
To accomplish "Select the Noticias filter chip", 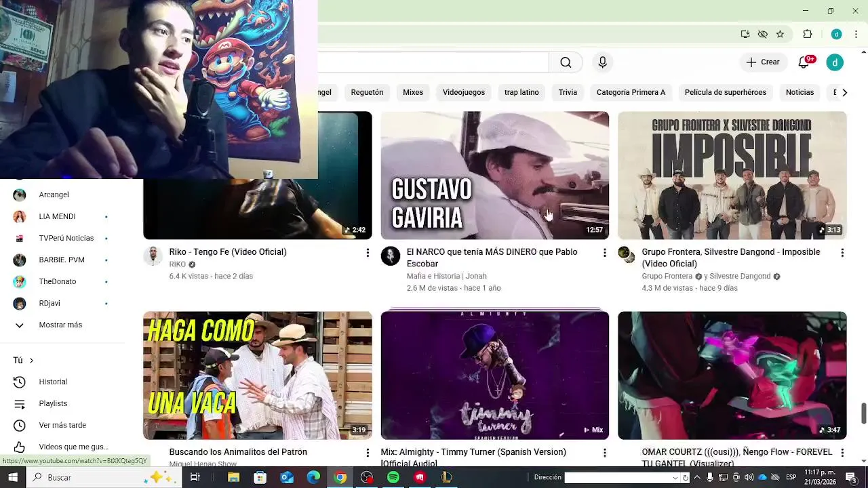I will click(x=800, y=92).
